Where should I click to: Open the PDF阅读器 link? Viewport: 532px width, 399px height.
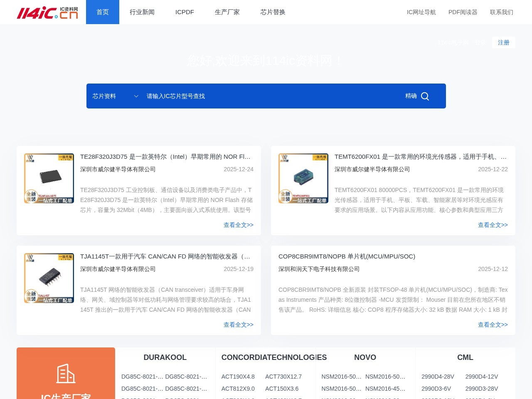pos(463,12)
